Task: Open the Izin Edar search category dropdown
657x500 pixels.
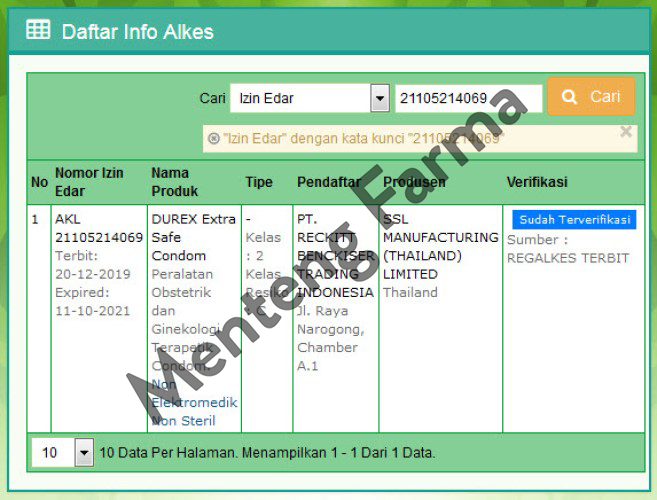Action: pyautogui.click(x=379, y=98)
